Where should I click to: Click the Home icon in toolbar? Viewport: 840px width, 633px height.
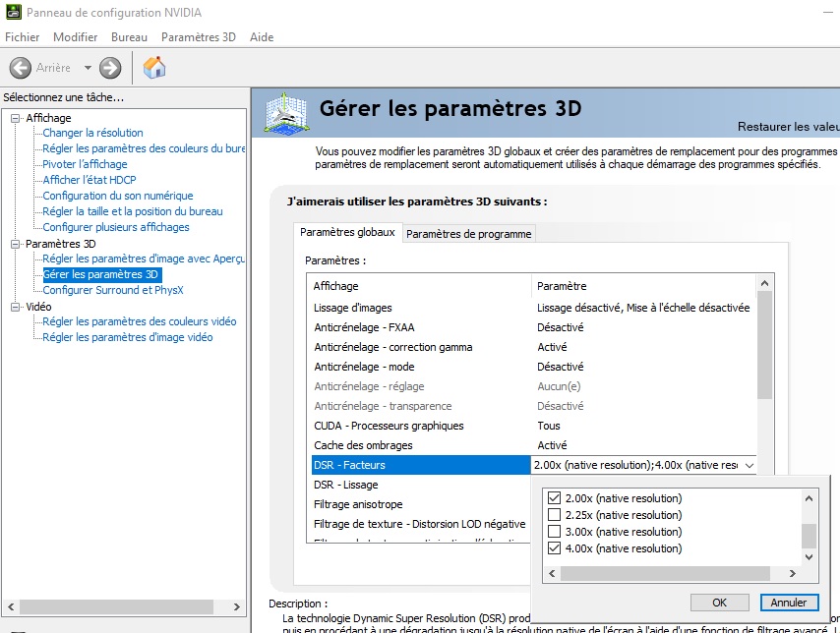154,68
